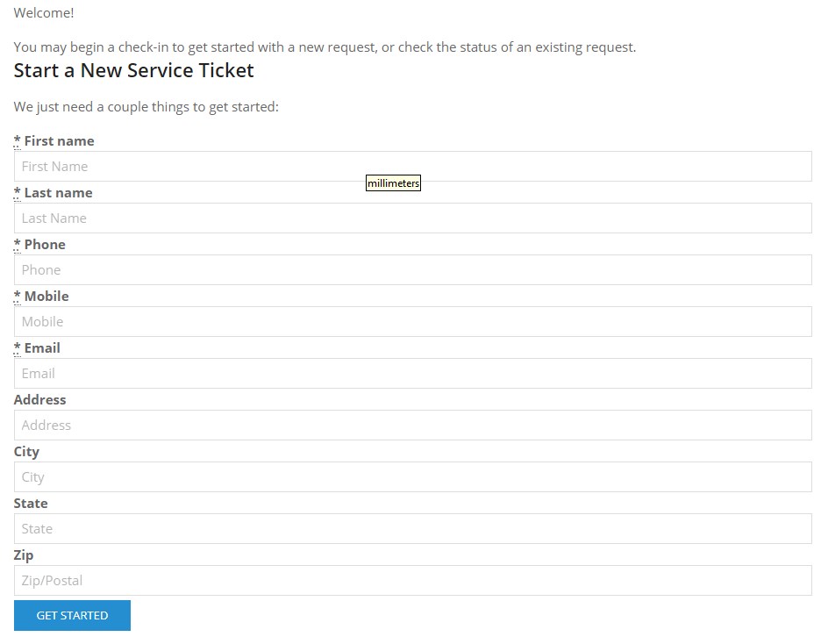Select the Zip/Postal input field
Image resolution: width=821 pixels, height=644 pixels.
(412, 581)
